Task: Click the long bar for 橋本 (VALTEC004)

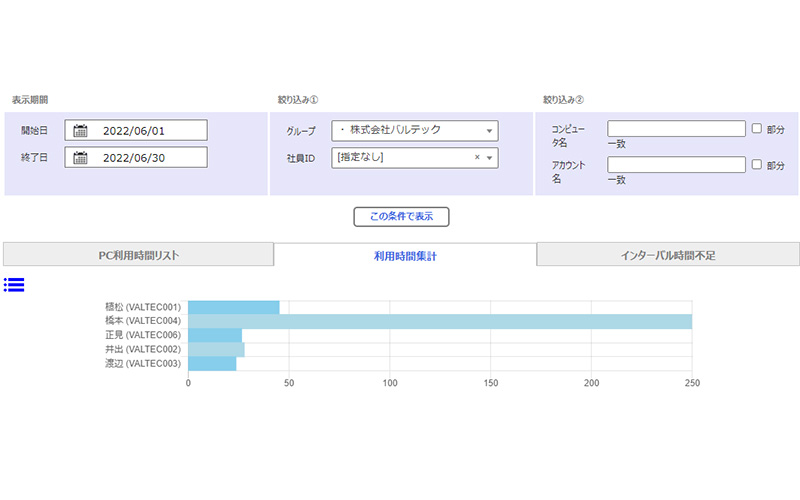Action: coord(440,321)
